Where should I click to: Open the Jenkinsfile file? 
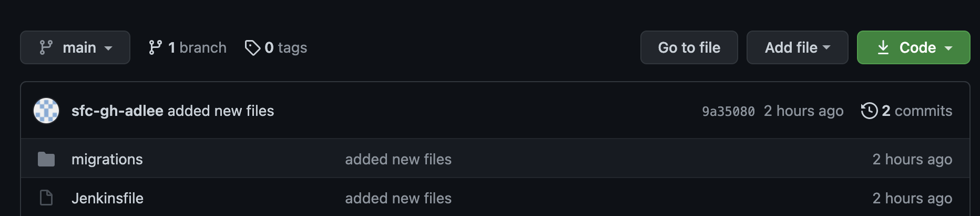(107, 198)
